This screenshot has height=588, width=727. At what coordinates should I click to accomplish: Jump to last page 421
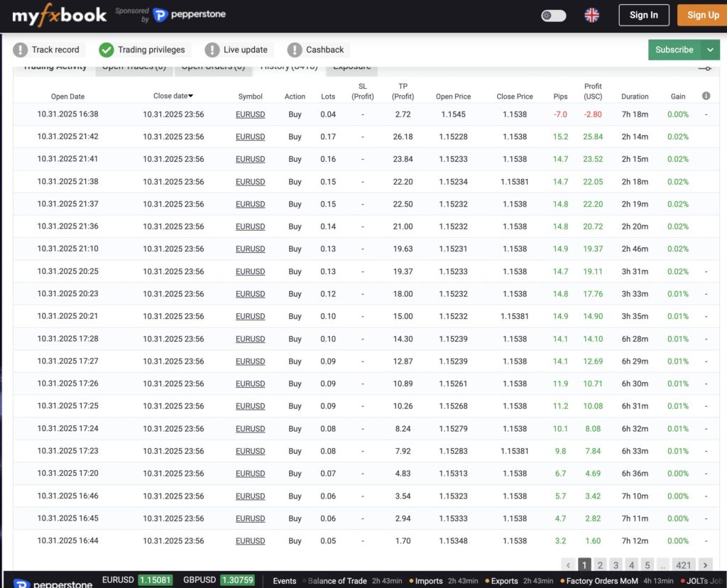pyautogui.click(x=683, y=565)
